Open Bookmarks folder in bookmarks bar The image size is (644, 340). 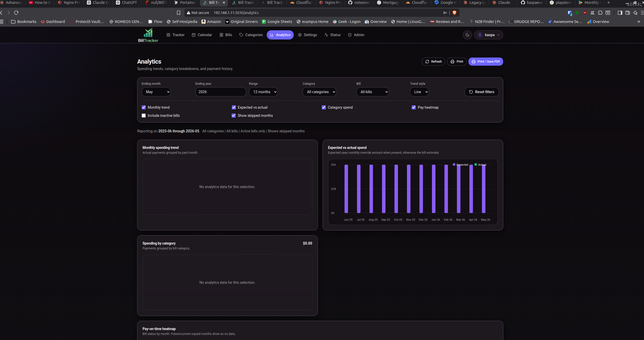tap(24, 22)
